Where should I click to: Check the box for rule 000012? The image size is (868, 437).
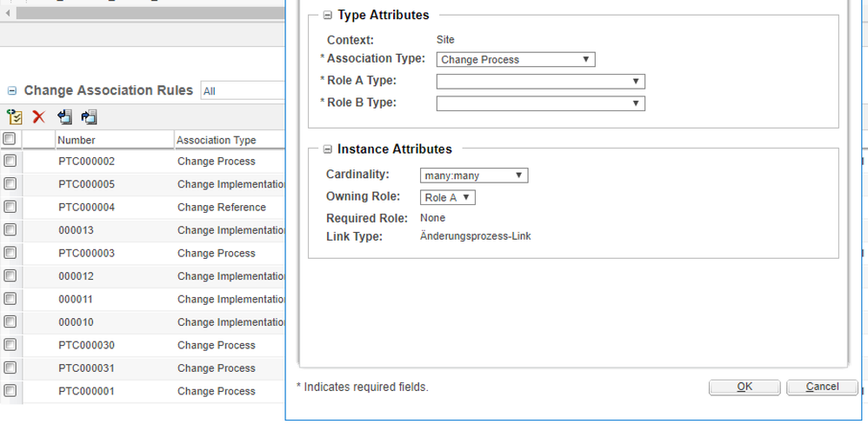10,275
